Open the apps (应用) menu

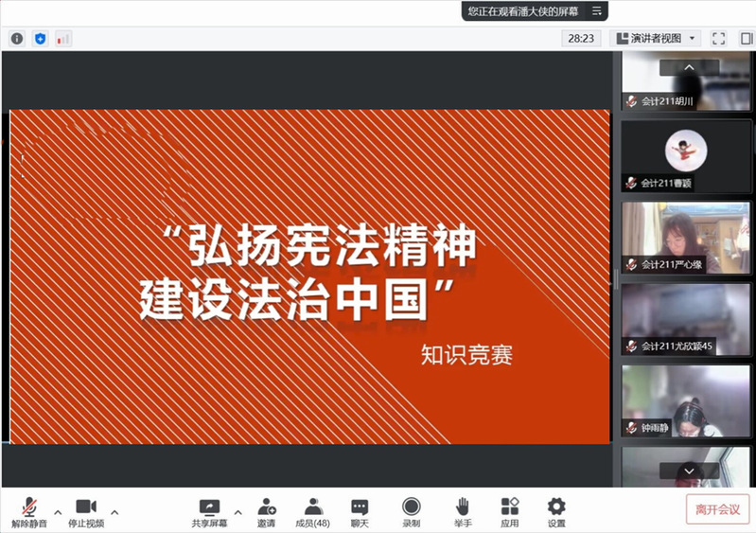tap(510, 510)
